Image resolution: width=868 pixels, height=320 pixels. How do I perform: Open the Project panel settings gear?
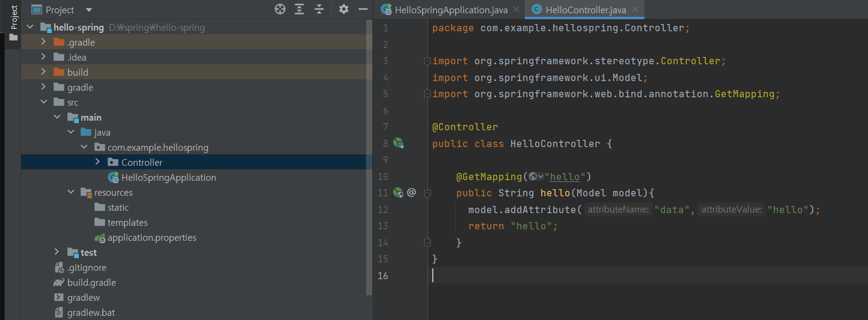tap(343, 9)
